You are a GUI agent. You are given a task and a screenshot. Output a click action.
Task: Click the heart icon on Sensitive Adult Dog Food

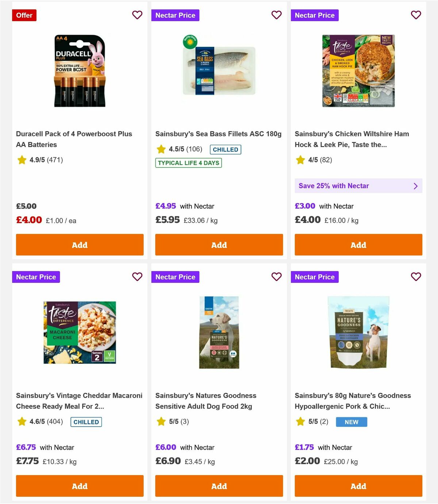pos(276,277)
